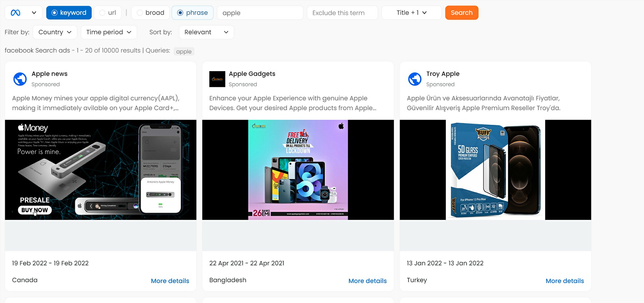Click BUY NOW in Apple Money ad
This screenshot has height=303, width=644.
point(35,210)
